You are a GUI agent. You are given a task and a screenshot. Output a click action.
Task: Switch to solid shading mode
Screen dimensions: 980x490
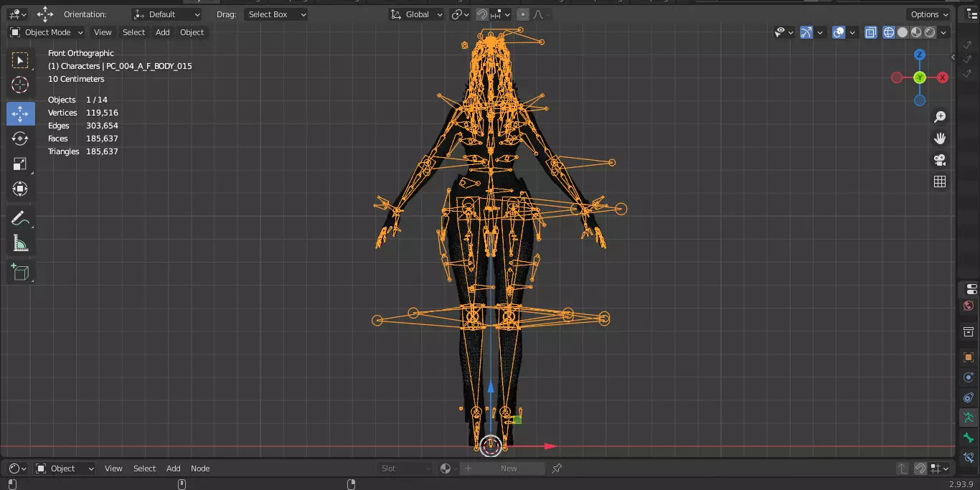click(x=903, y=32)
